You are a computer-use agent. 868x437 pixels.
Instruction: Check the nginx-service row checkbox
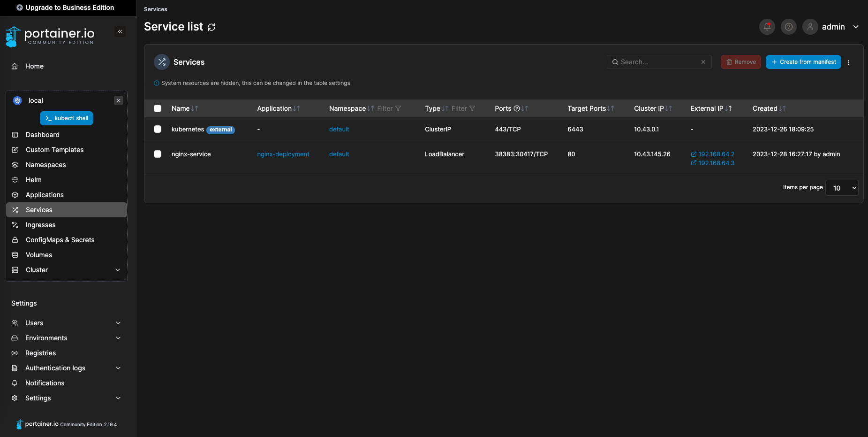tap(158, 154)
